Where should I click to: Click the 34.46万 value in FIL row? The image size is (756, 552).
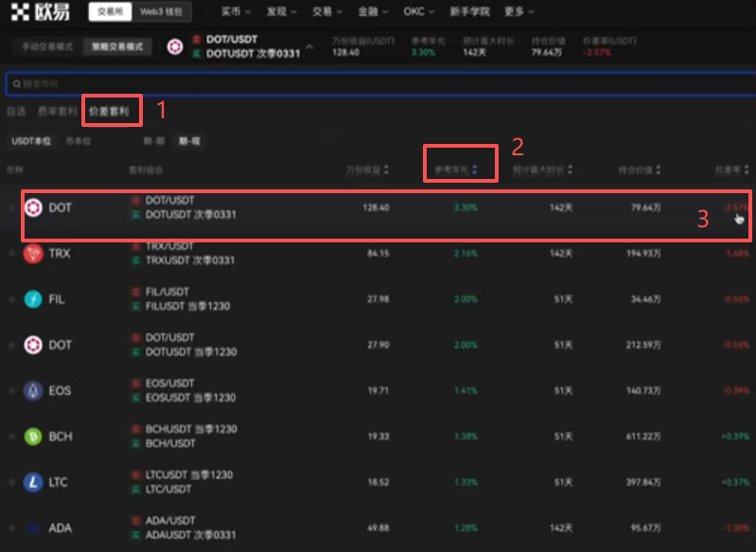(645, 299)
